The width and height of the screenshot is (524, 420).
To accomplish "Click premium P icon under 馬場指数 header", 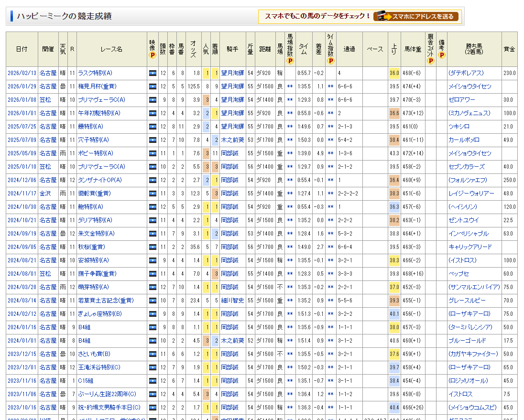I will 290,61.
